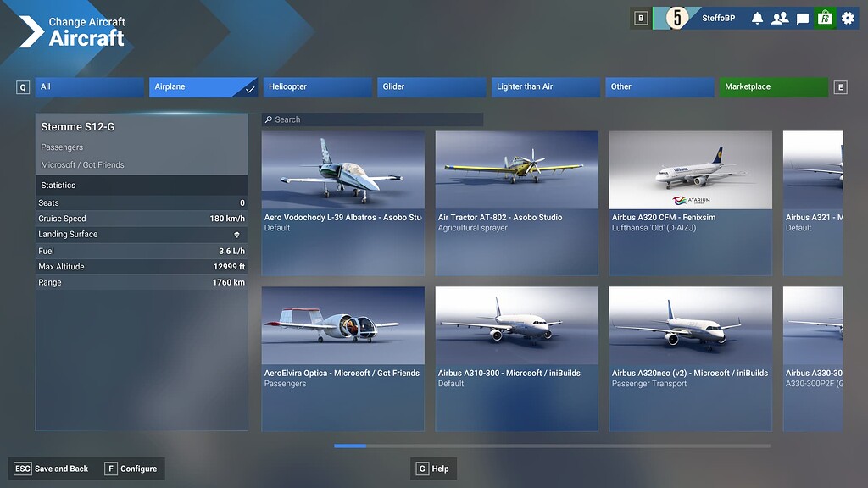The image size is (868, 488).
Task: Switch to the Lighter than Air tab
Action: click(545, 86)
